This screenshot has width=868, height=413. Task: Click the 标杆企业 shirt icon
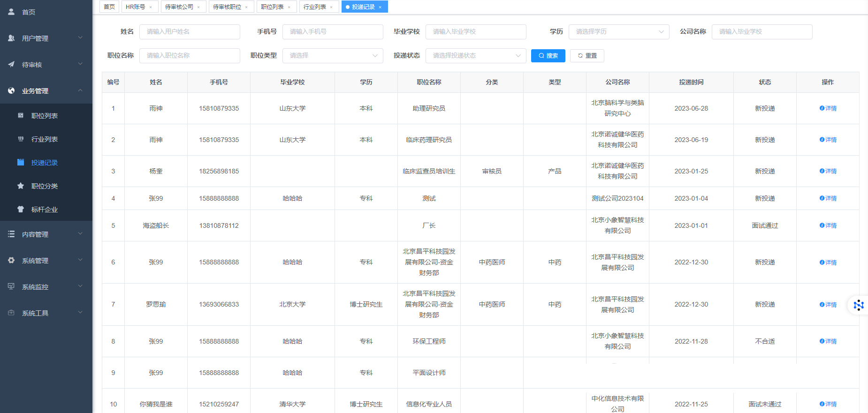point(21,209)
